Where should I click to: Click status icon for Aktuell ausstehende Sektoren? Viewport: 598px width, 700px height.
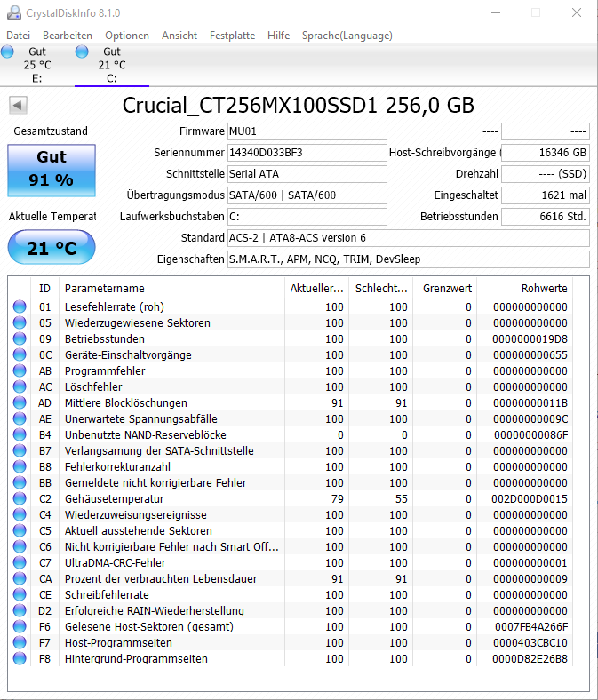coord(20,530)
